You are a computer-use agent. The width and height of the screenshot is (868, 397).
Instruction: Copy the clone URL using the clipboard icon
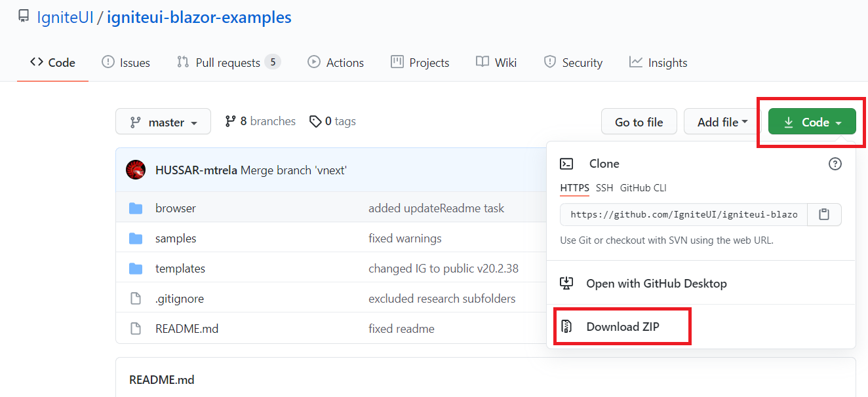coord(824,214)
